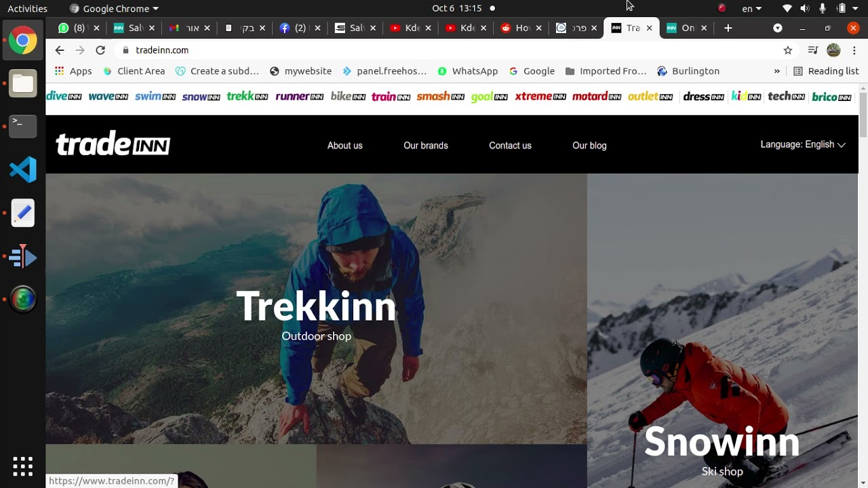Open the swiminn store logo link
This screenshot has height=488, width=868.
click(x=155, y=97)
